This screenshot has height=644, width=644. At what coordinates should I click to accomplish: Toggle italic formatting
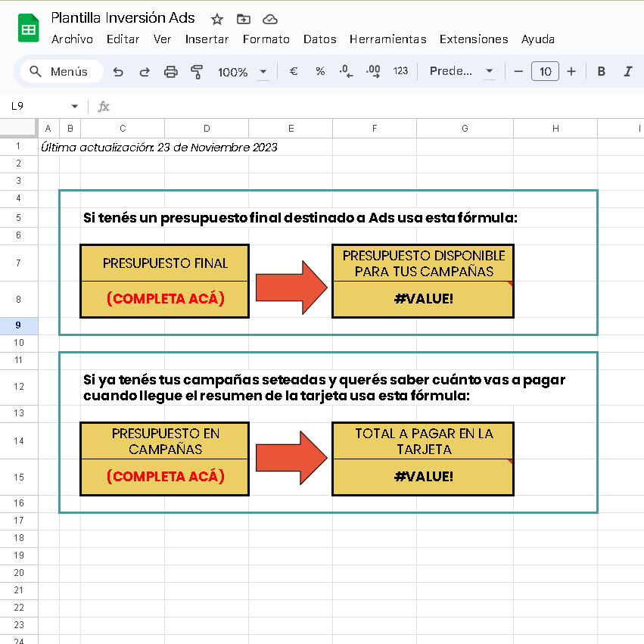[x=628, y=71]
